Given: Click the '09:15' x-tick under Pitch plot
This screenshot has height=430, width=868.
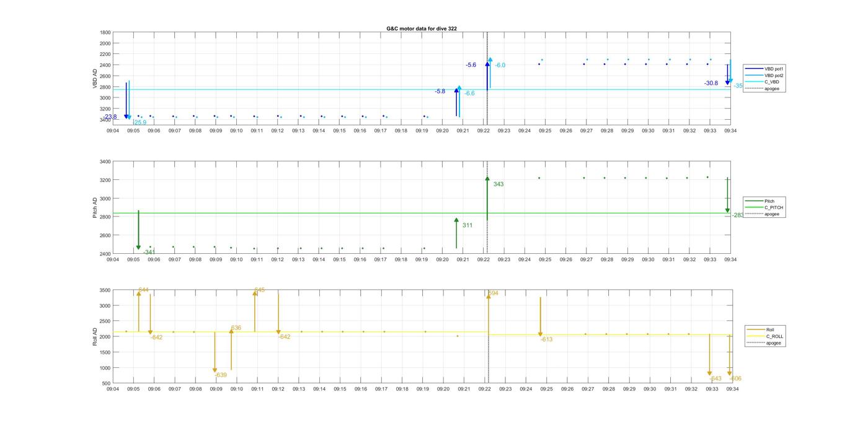Looking at the screenshot, I should [339, 259].
